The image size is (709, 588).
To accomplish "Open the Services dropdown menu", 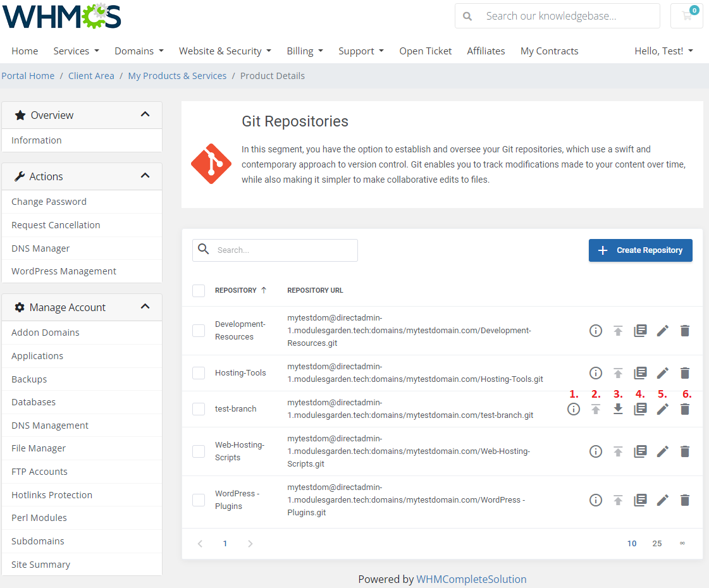I will coord(76,51).
